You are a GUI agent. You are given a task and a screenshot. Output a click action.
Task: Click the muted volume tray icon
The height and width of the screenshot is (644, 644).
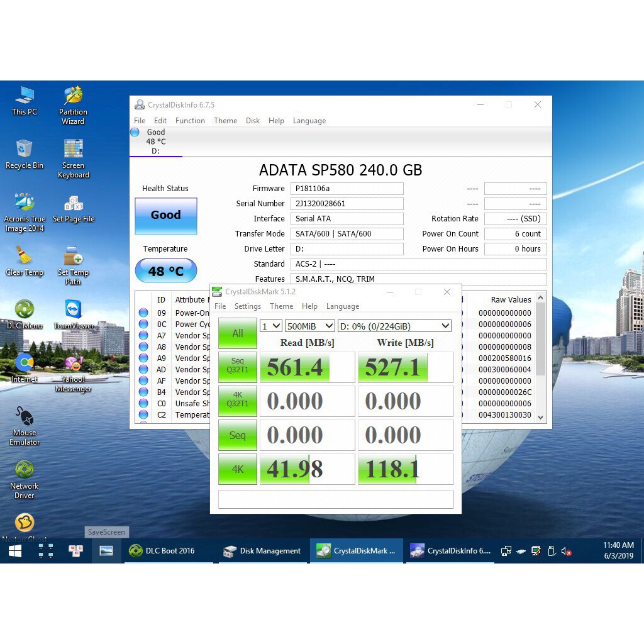point(566,551)
